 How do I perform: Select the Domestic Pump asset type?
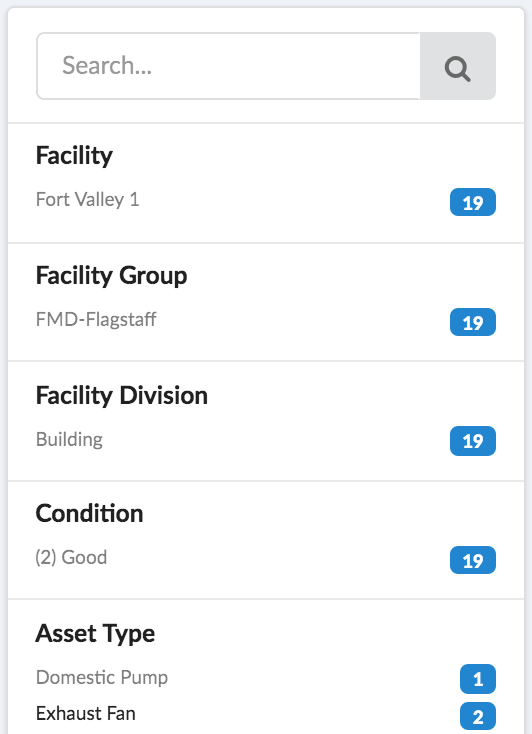click(x=102, y=677)
